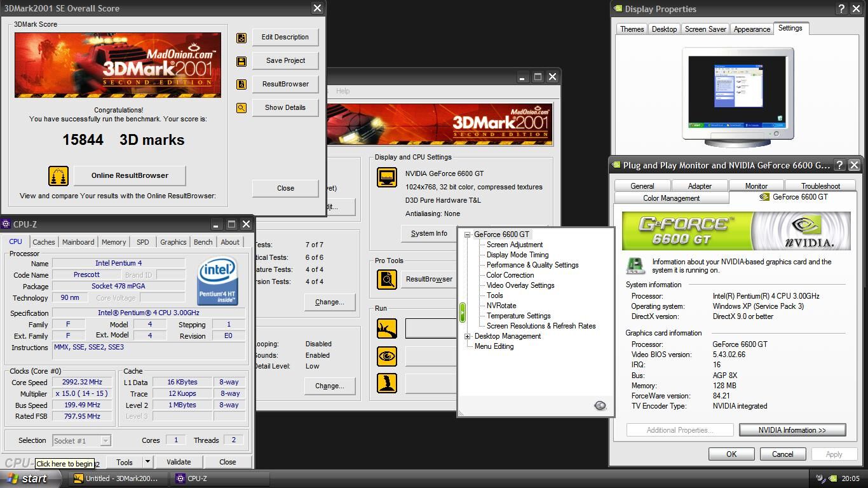Close the 3DMark score dialog via Close button

click(285, 188)
